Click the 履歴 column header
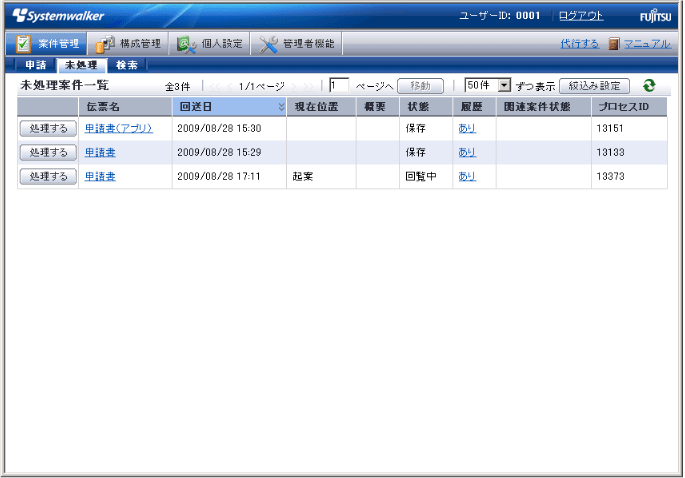The height and width of the screenshot is (478, 685). coord(474,107)
